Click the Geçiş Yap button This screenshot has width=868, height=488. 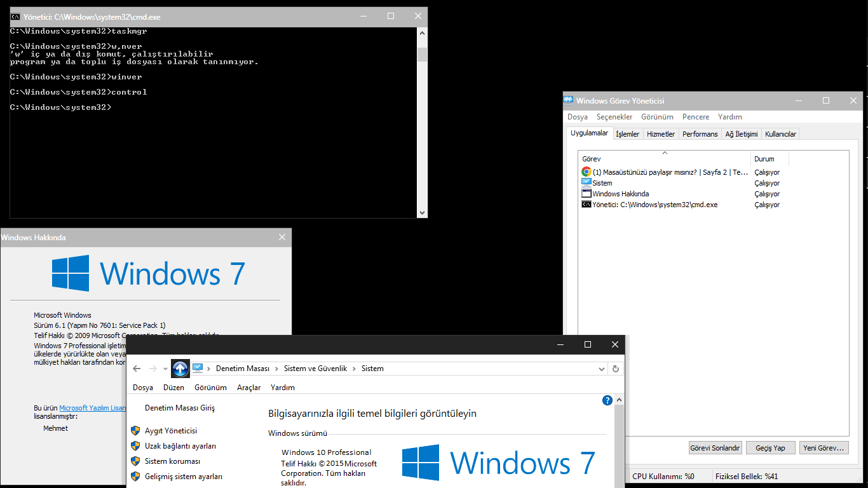tap(770, 448)
